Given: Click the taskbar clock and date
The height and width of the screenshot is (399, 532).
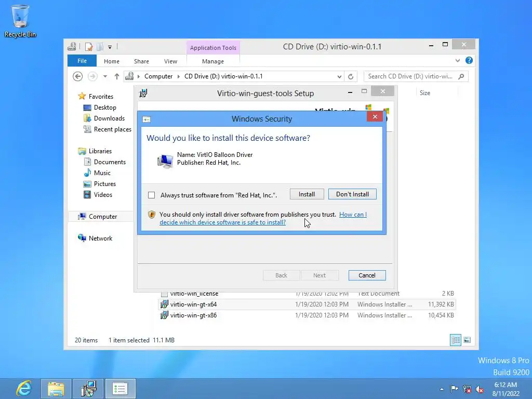Looking at the screenshot, I should [x=506, y=389].
